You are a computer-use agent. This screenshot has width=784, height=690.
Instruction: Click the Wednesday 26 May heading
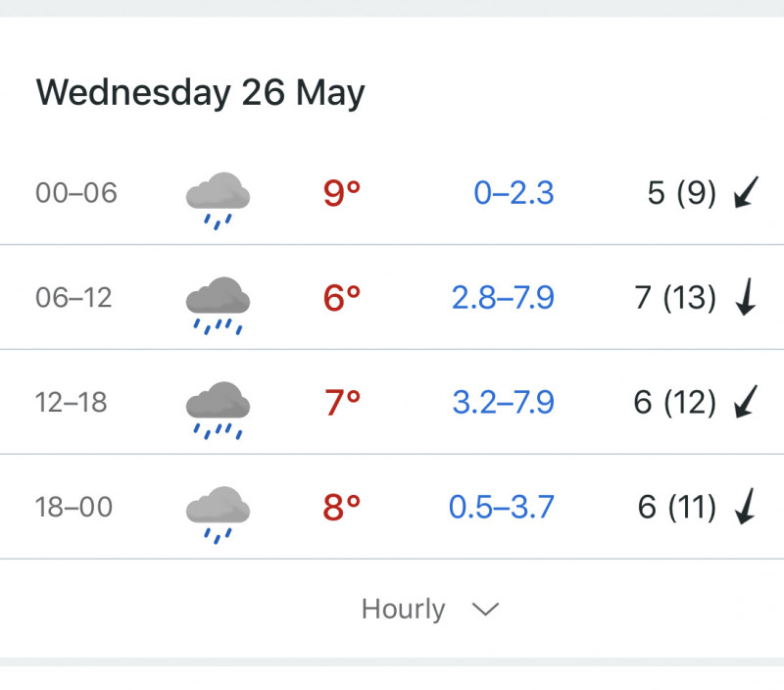[201, 93]
